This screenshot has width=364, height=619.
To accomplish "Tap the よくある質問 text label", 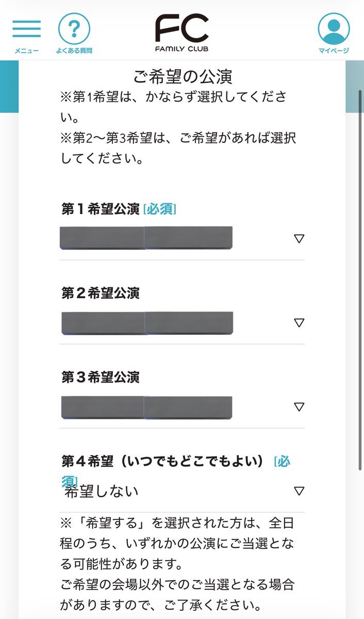I will [74, 51].
